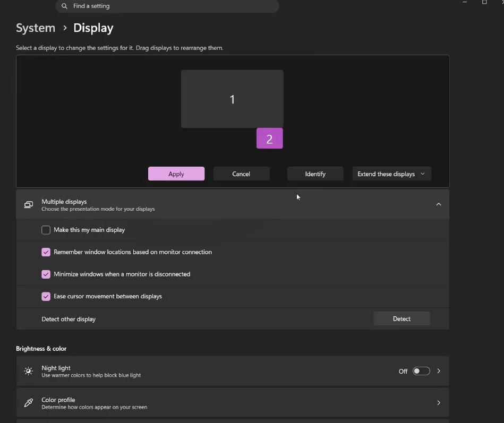Check Make this my main display
Screen dimensions: 504x423
click(46, 230)
